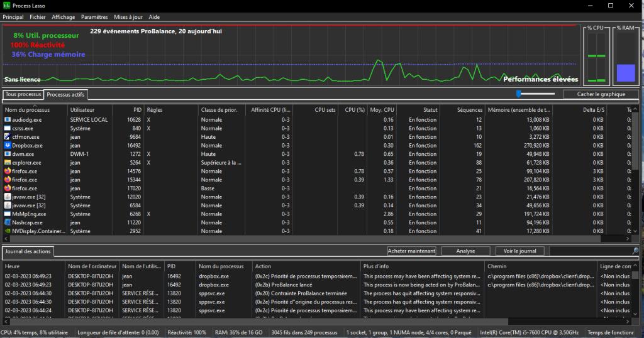Select the log entry ProBalance lancé

click(x=284, y=285)
